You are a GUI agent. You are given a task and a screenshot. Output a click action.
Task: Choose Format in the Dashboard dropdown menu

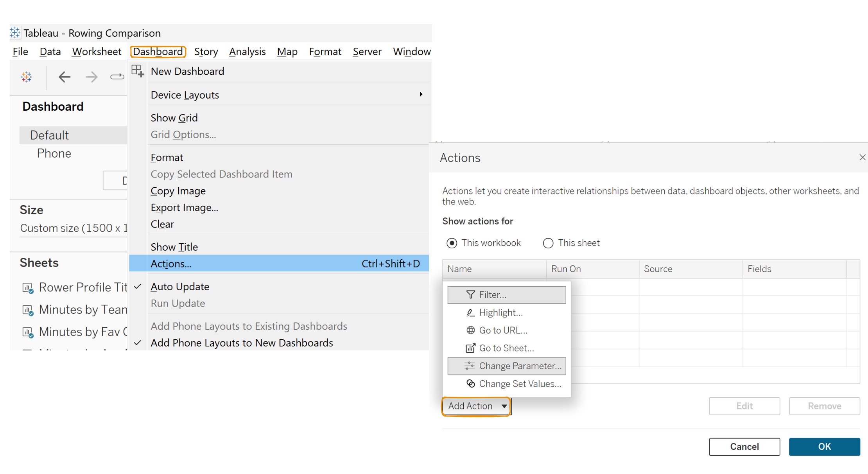pyautogui.click(x=279, y=158)
